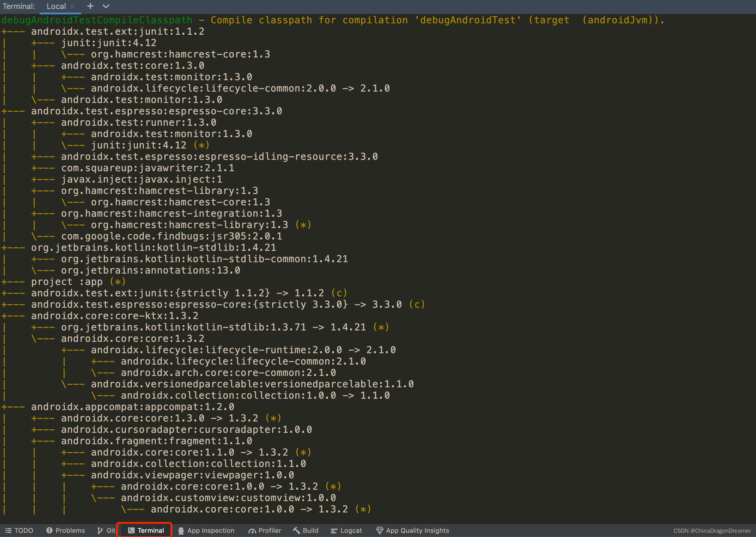Click the App Quality Insights diamond icon

[x=380, y=530]
